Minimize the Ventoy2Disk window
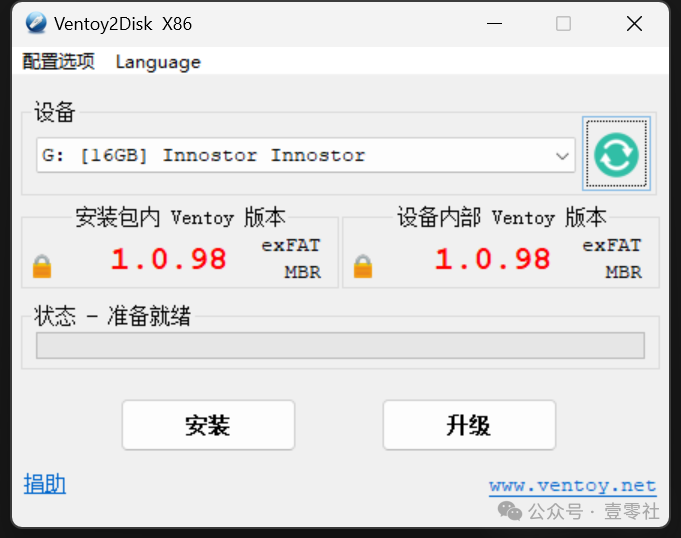The image size is (681, 538). (x=494, y=23)
